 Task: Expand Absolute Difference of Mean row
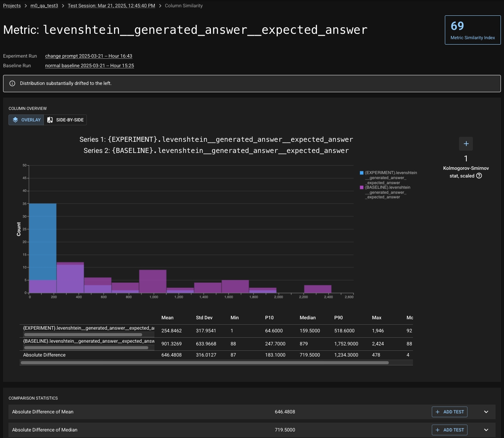(x=486, y=412)
